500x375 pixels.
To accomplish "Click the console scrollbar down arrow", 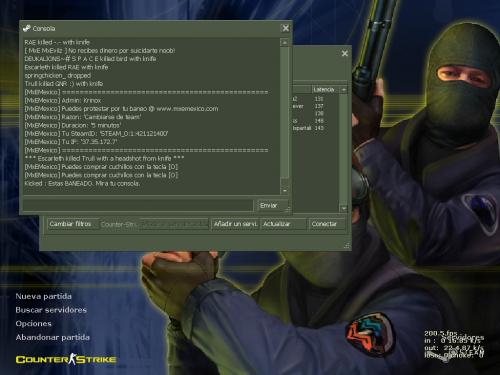I will point(284,191).
